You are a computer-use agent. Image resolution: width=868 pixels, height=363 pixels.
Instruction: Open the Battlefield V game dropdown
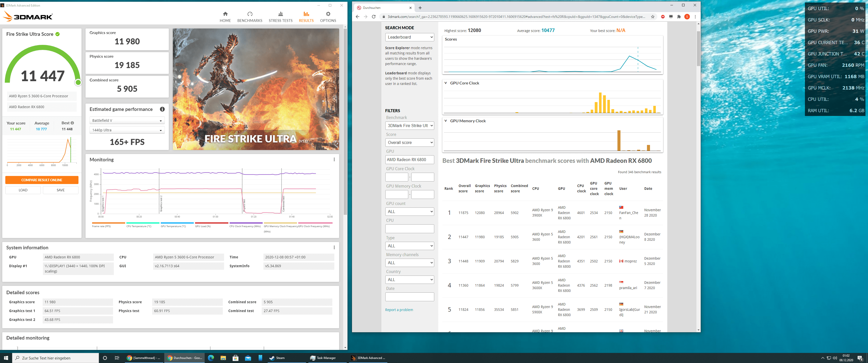pyautogui.click(x=127, y=120)
